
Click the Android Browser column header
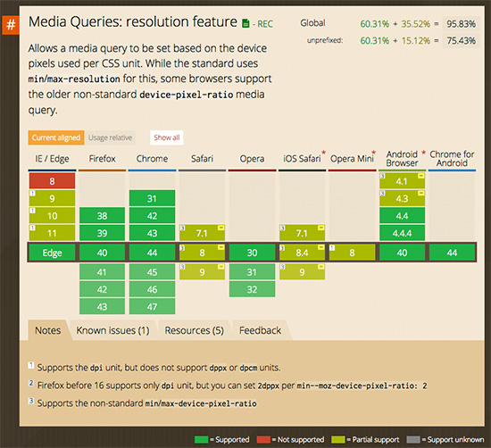402,159
